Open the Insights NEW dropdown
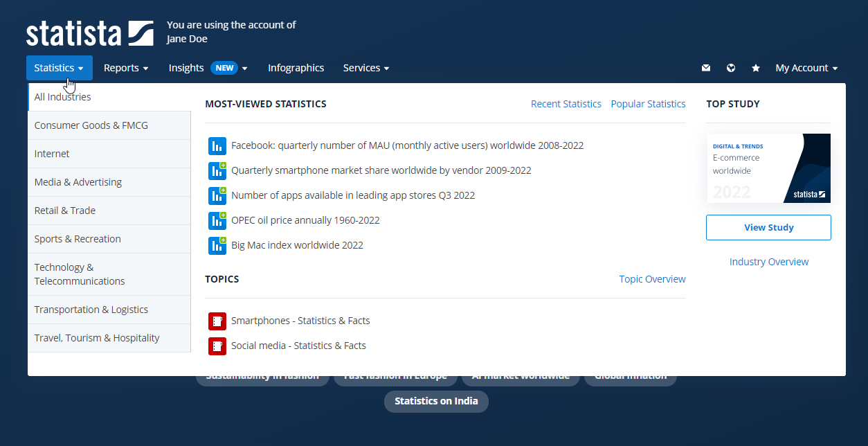Viewport: 868px width, 446px height. 208,68
